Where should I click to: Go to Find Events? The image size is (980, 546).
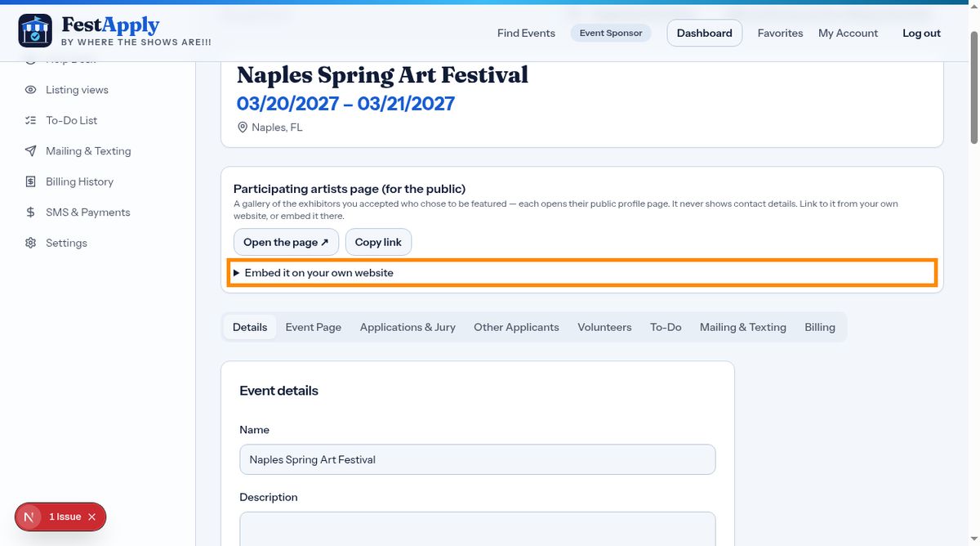click(526, 33)
